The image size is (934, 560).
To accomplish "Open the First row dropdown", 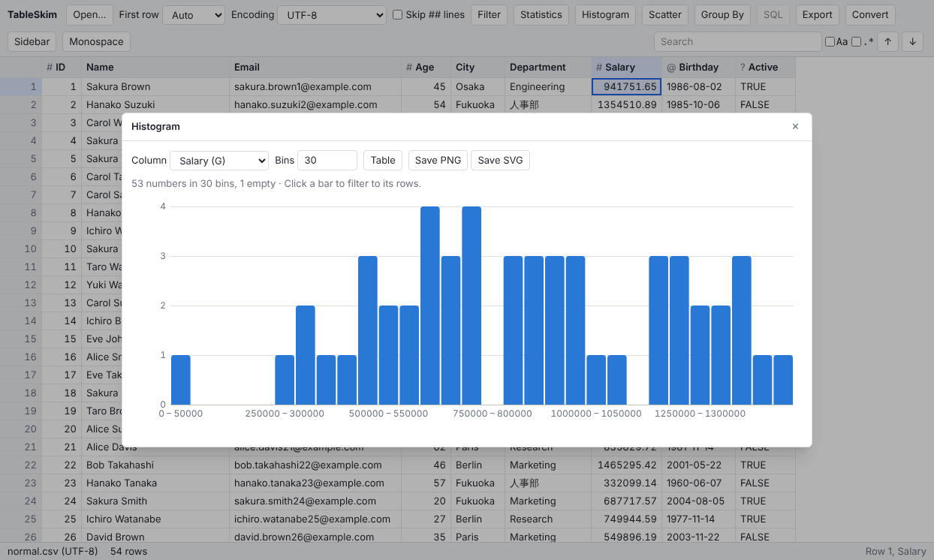I will (194, 15).
